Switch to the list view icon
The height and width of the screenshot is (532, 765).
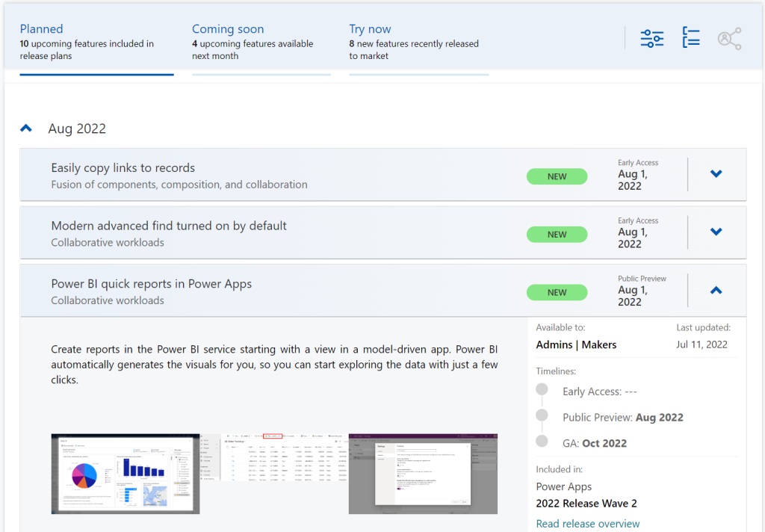click(x=691, y=37)
